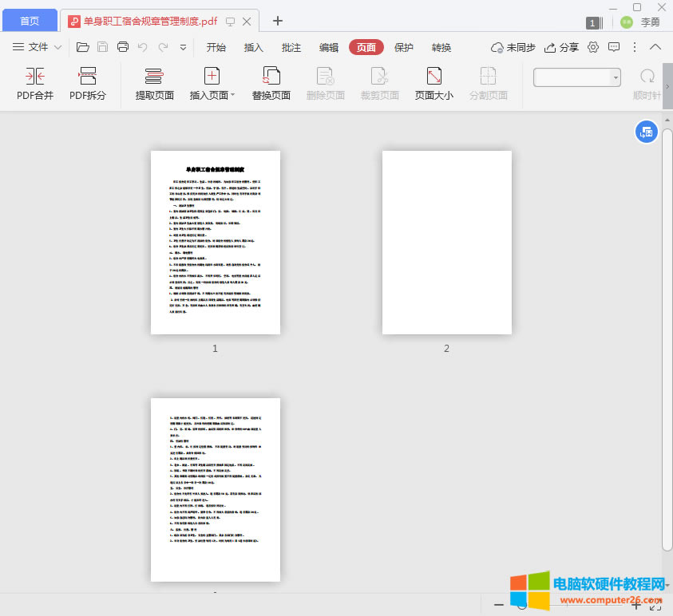Switch to the 批注 (Annotate) tab
The width and height of the screenshot is (673, 616).
tap(291, 47)
